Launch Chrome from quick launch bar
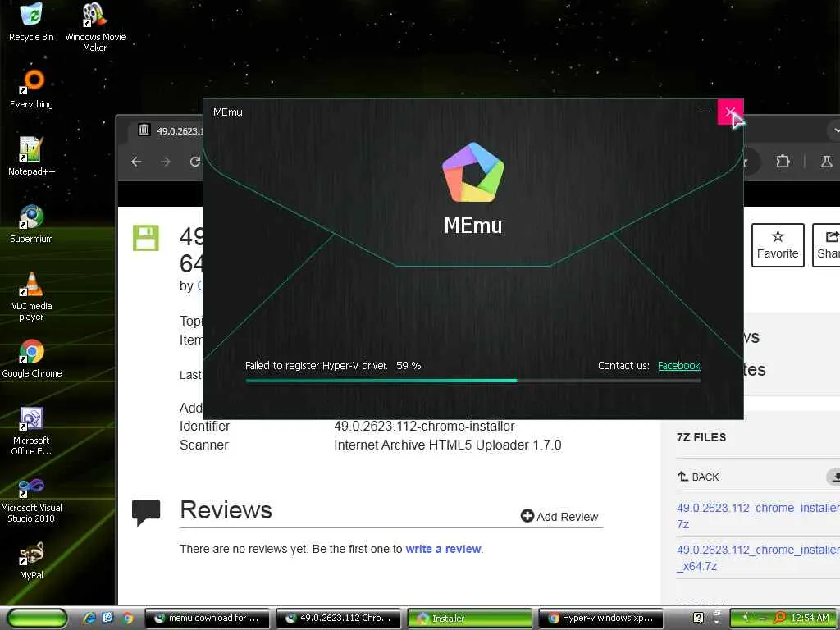The image size is (840, 630). (x=127, y=619)
